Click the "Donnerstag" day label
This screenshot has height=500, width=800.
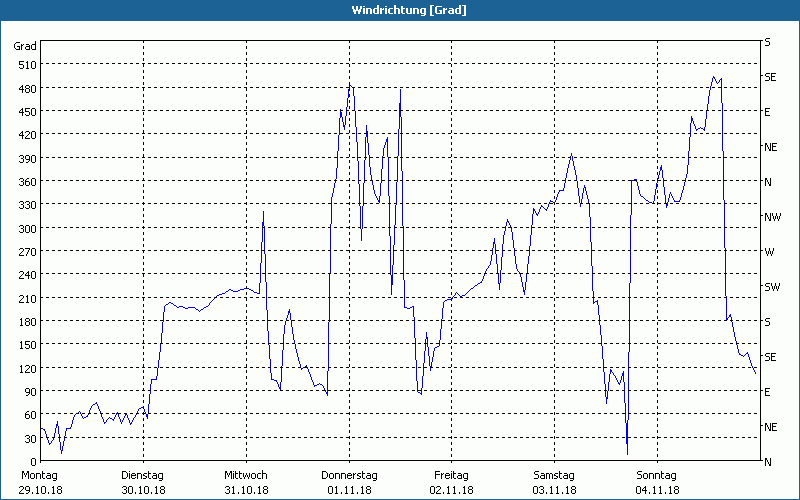click(349, 476)
